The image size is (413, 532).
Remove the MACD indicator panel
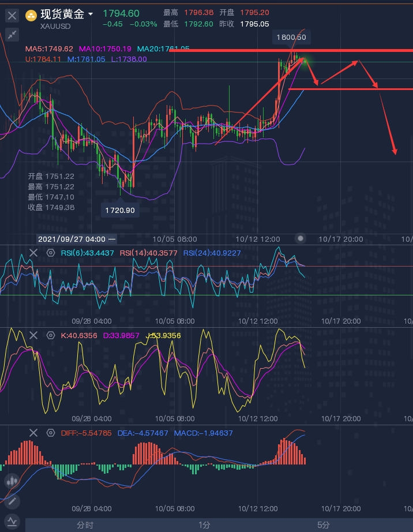(x=33, y=433)
